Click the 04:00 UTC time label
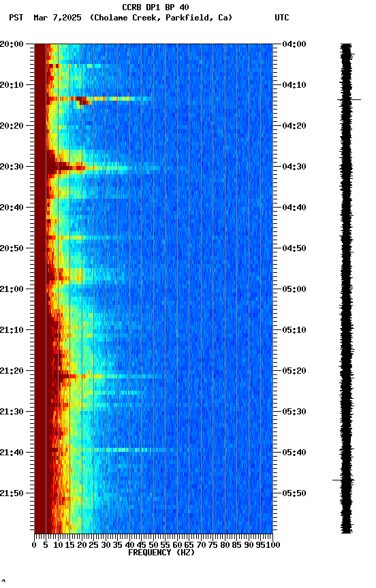Viewport: 376px width, 588px height. (x=294, y=44)
